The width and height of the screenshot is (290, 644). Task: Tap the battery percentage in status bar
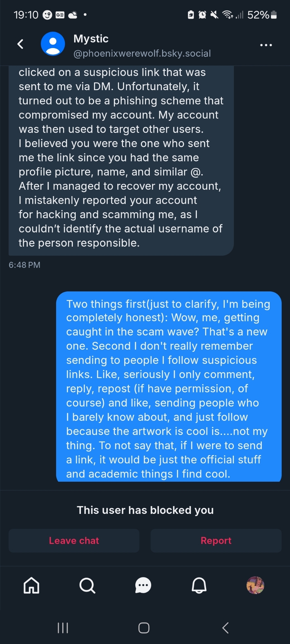tap(258, 15)
